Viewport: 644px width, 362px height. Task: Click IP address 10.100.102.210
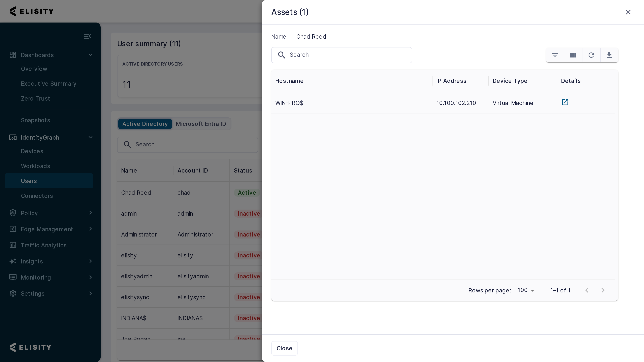tap(456, 103)
